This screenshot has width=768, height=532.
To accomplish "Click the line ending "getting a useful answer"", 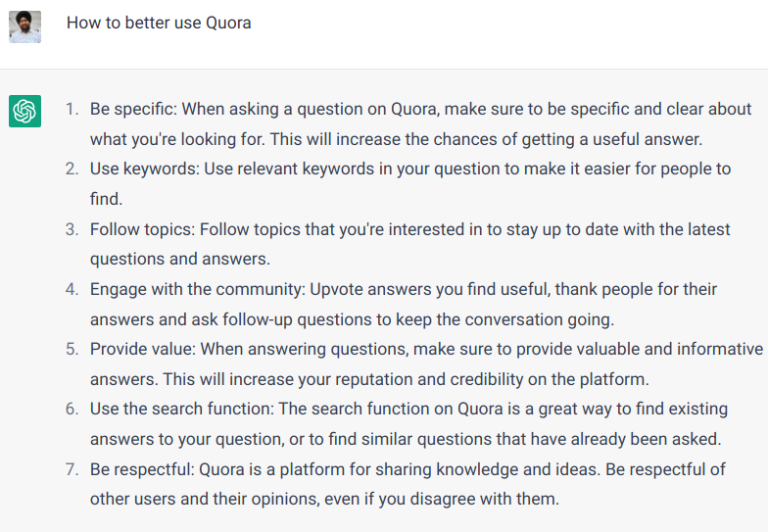I will 396,139.
